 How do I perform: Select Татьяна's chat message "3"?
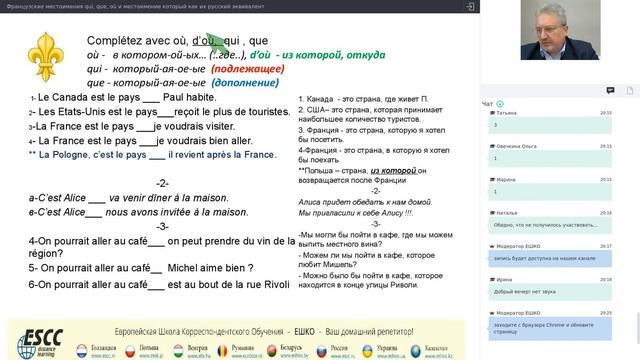click(550, 125)
